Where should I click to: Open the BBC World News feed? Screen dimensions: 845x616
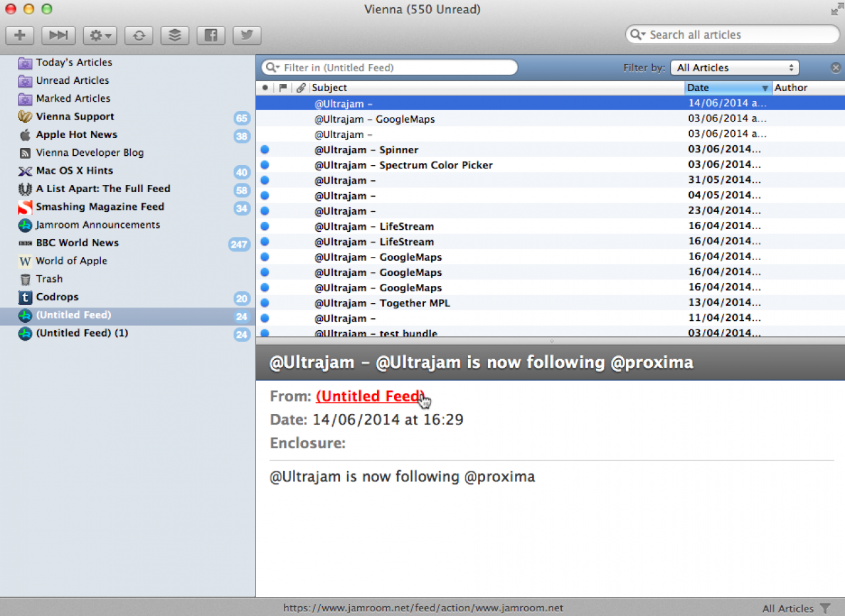(x=77, y=243)
